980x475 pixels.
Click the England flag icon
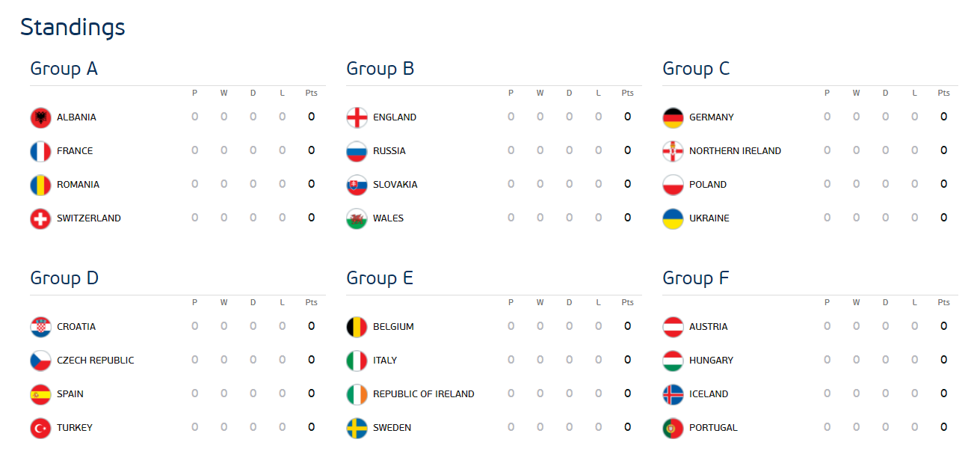click(x=357, y=117)
